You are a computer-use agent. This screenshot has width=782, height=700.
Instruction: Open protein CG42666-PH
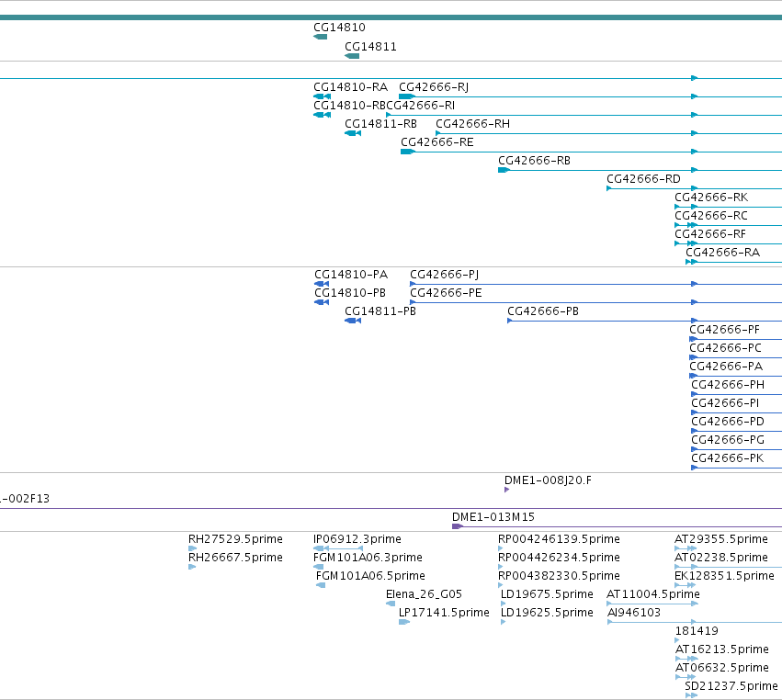click(x=728, y=386)
